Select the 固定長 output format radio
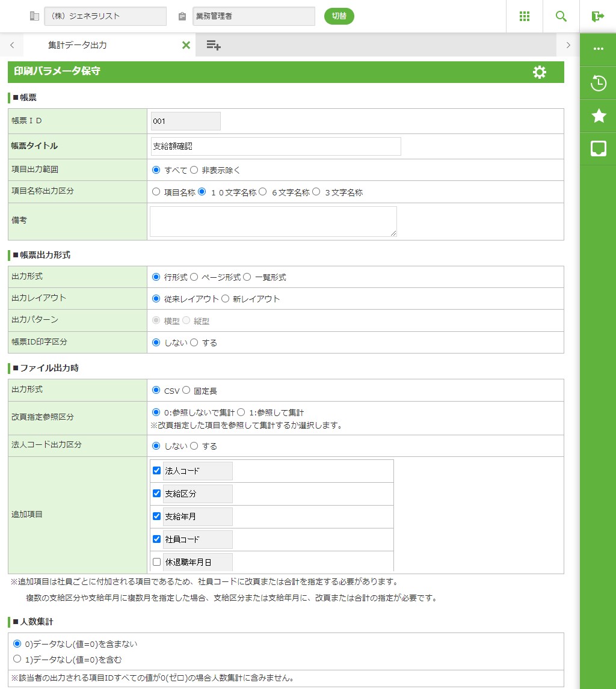This screenshot has width=616, height=689. pos(186,390)
